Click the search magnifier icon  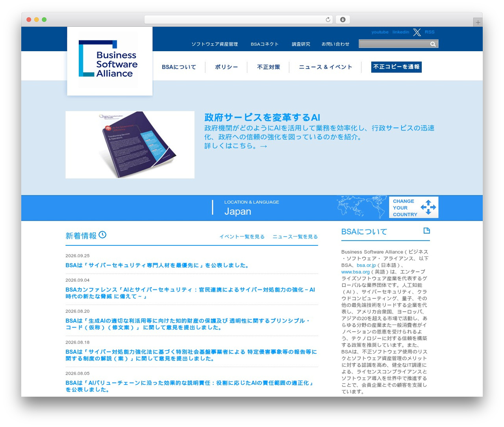pyautogui.click(x=433, y=44)
